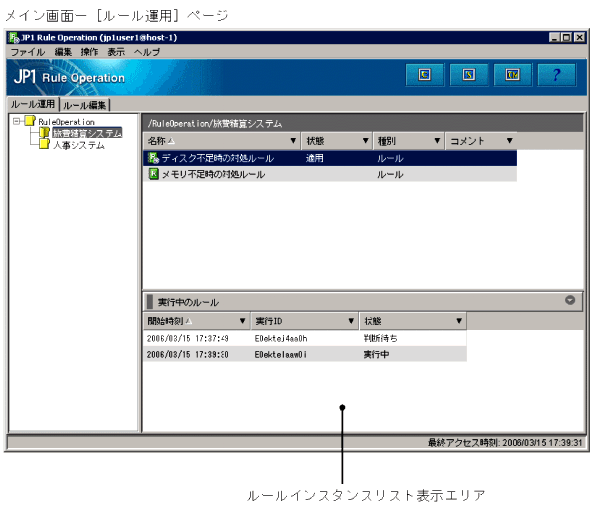Click the C icon button in the header

point(425,75)
